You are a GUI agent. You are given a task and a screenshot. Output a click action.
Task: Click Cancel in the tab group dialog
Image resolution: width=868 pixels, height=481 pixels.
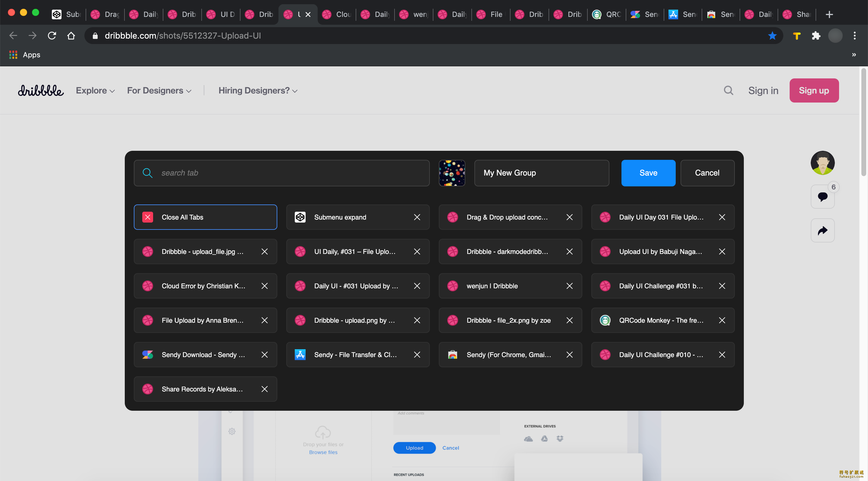tap(707, 173)
